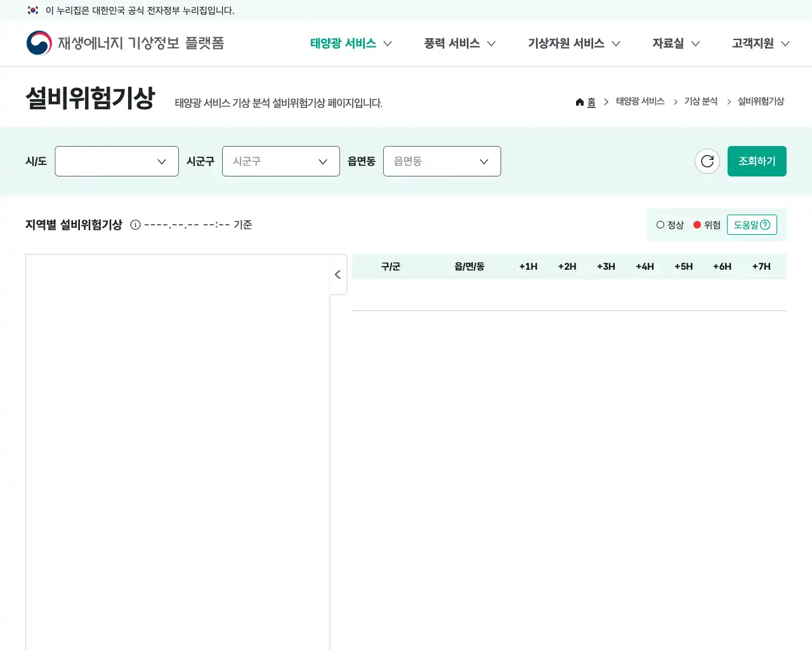Open the 풍력 서비스 menu
Image resolution: width=812 pixels, height=650 pixels.
[451, 43]
